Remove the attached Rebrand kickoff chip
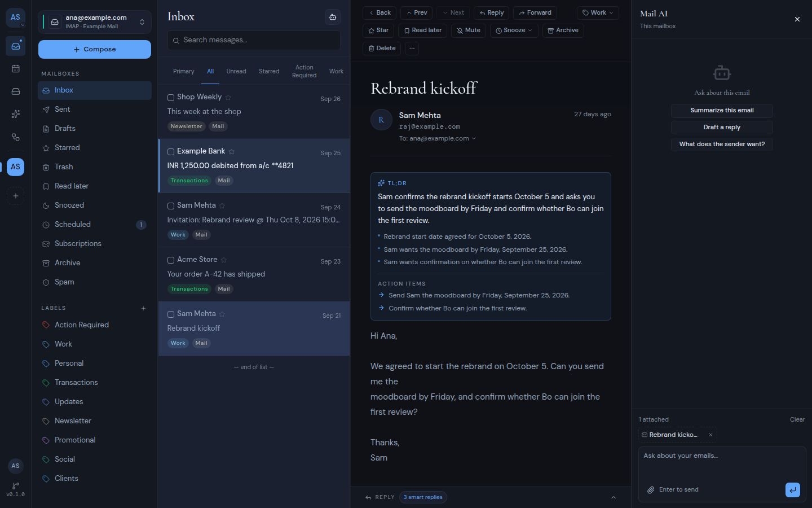 point(710,435)
